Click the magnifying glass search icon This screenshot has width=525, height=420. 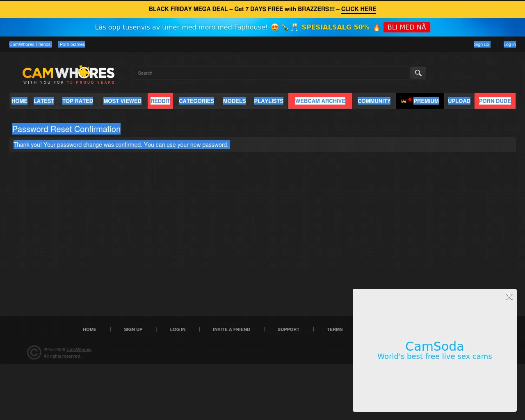(418, 73)
